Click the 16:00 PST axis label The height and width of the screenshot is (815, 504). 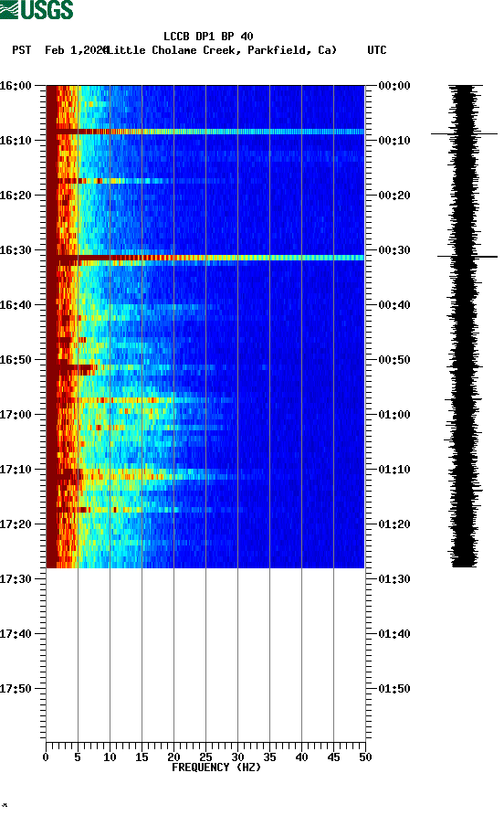tap(16, 86)
